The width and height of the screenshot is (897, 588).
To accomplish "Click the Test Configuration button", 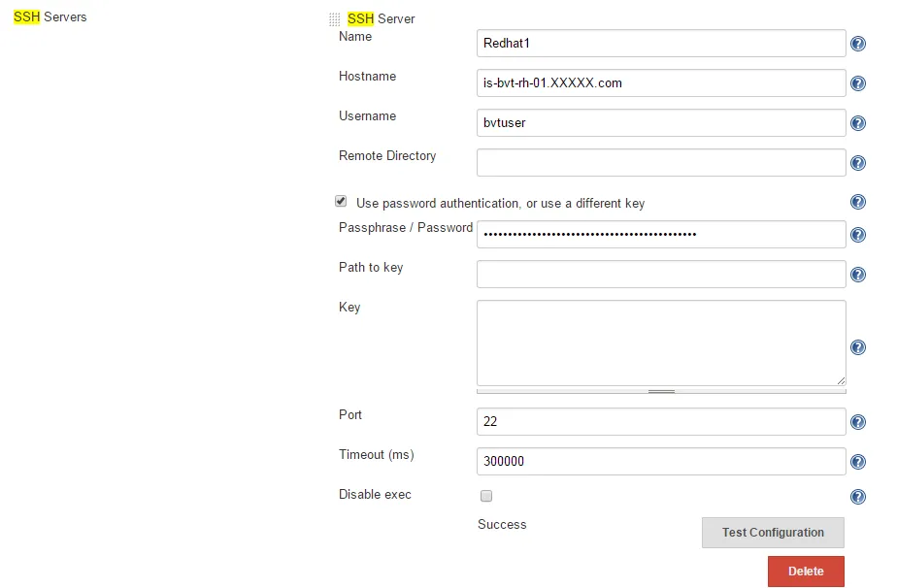I will click(x=773, y=533).
